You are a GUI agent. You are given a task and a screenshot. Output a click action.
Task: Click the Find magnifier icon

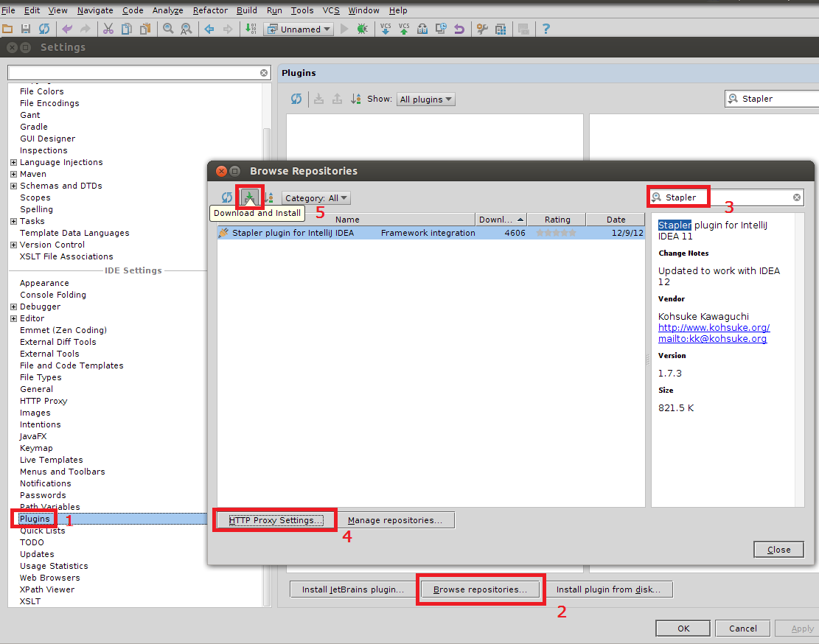[x=167, y=29]
